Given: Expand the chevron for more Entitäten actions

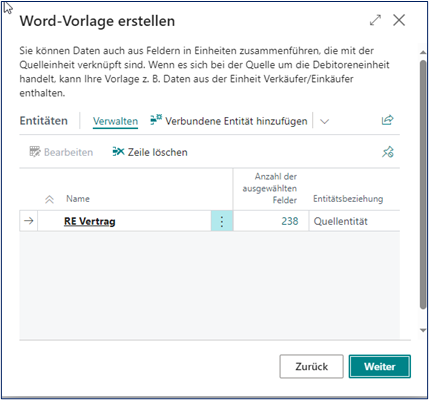Looking at the screenshot, I should 324,121.
